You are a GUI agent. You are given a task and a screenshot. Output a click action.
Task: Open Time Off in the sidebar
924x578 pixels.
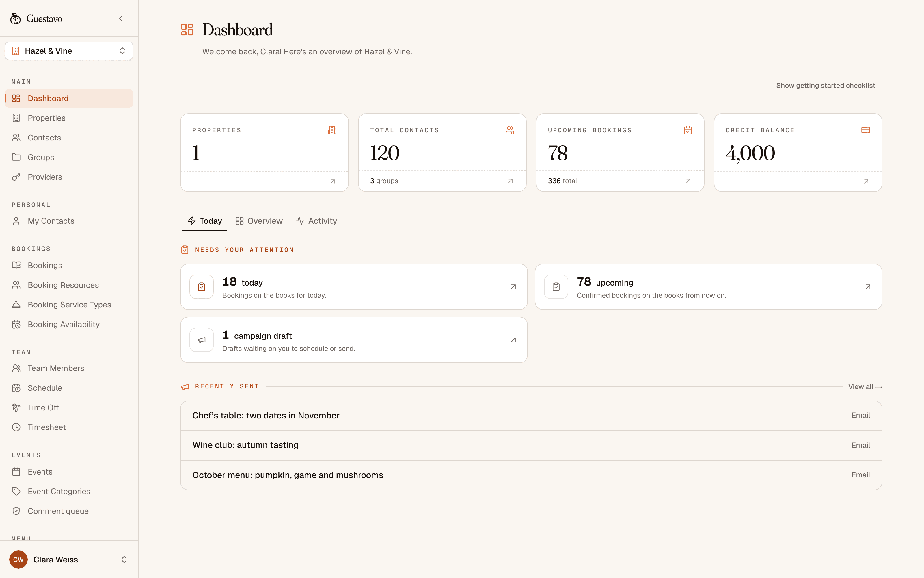69,407
